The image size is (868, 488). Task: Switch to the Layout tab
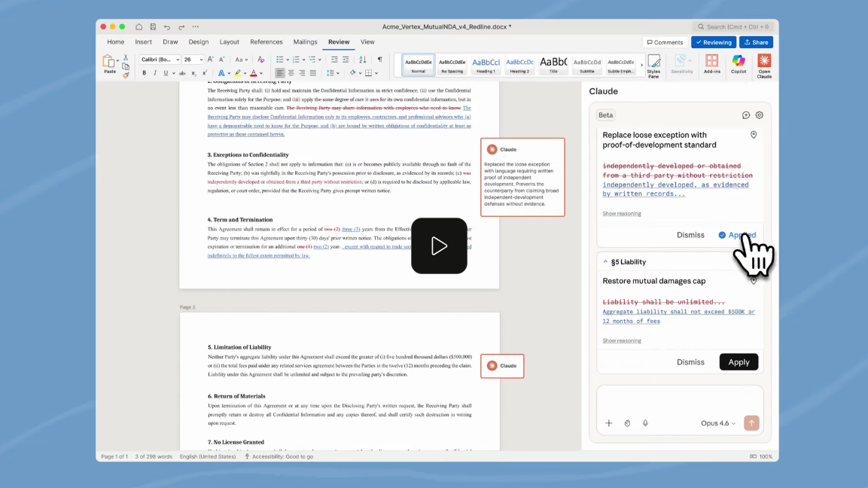[229, 42]
